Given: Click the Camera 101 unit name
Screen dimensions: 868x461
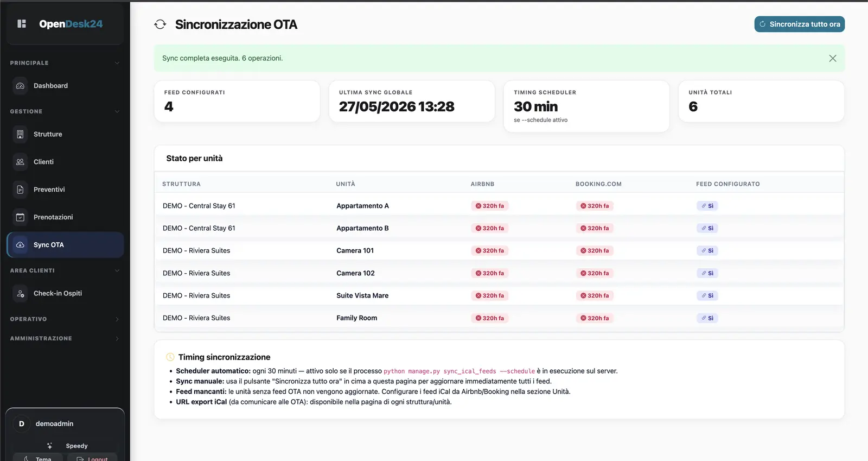Looking at the screenshot, I should click(355, 250).
